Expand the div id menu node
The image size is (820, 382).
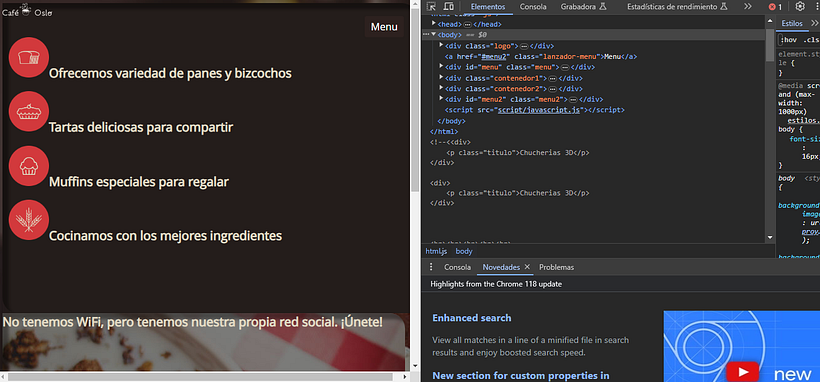pos(441,67)
